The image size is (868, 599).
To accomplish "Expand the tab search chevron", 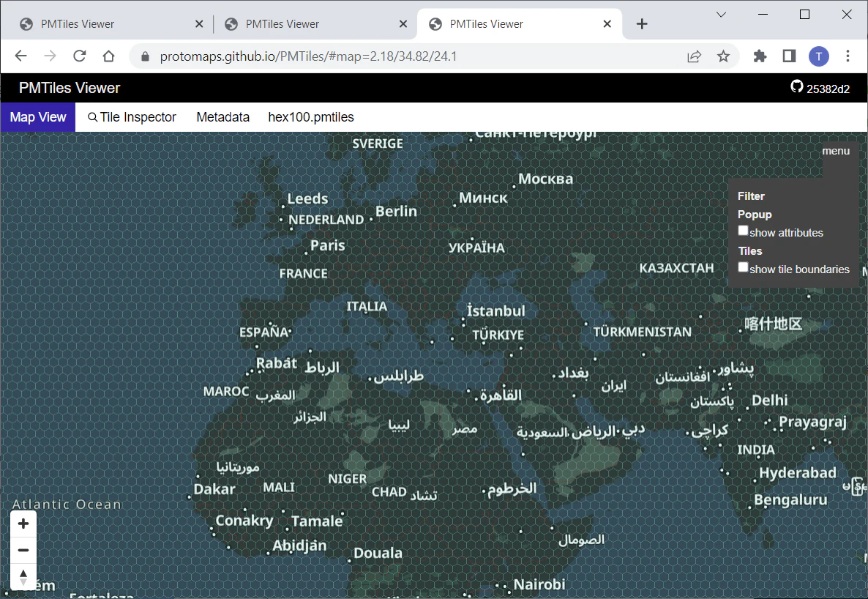I will click(x=721, y=15).
